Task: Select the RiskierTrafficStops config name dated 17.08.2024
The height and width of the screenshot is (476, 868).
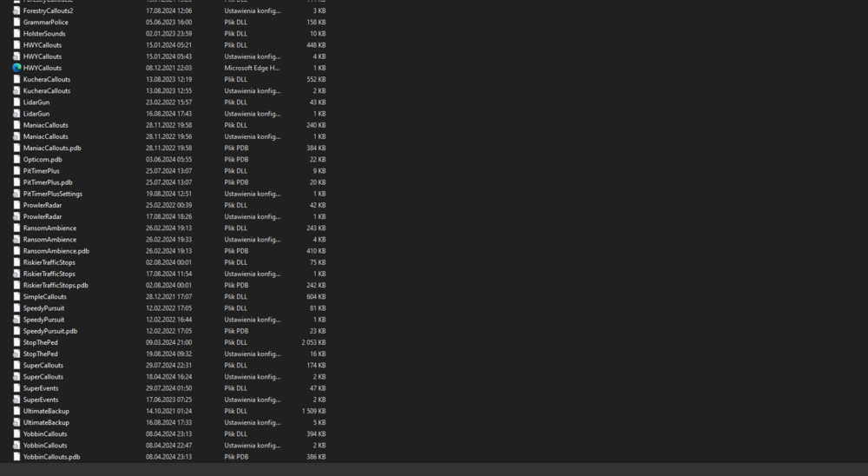Action: point(49,274)
